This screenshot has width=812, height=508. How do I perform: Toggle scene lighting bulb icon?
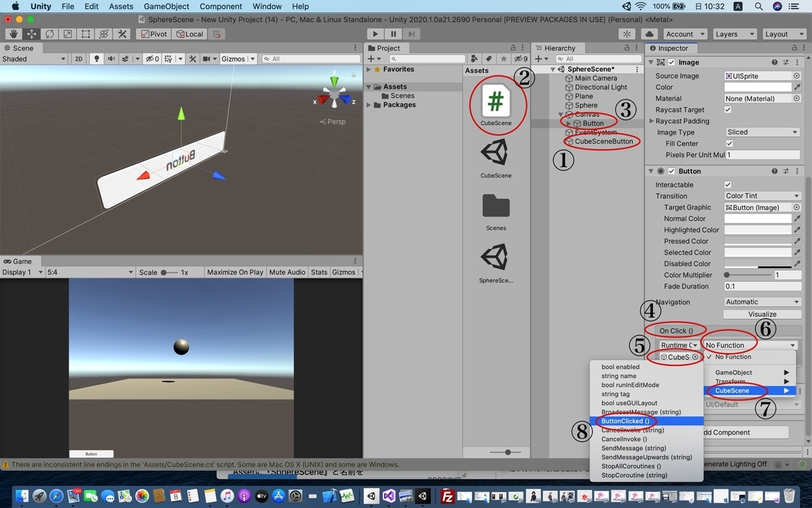97,59
